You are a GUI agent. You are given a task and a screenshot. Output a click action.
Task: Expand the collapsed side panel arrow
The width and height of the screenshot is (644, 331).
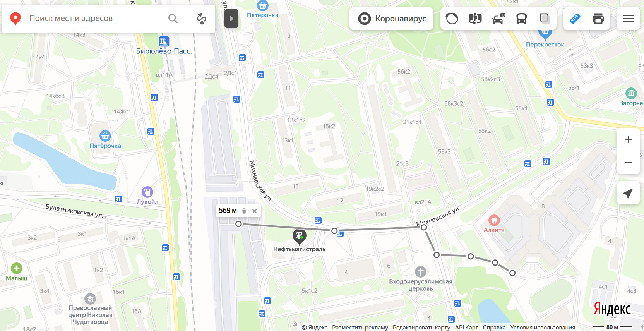[x=231, y=19]
